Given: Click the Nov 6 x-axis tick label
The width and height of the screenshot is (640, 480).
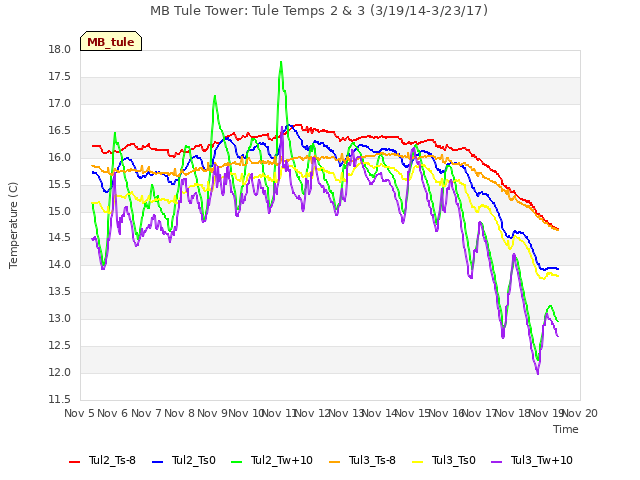Looking at the screenshot, I should 113,413.
